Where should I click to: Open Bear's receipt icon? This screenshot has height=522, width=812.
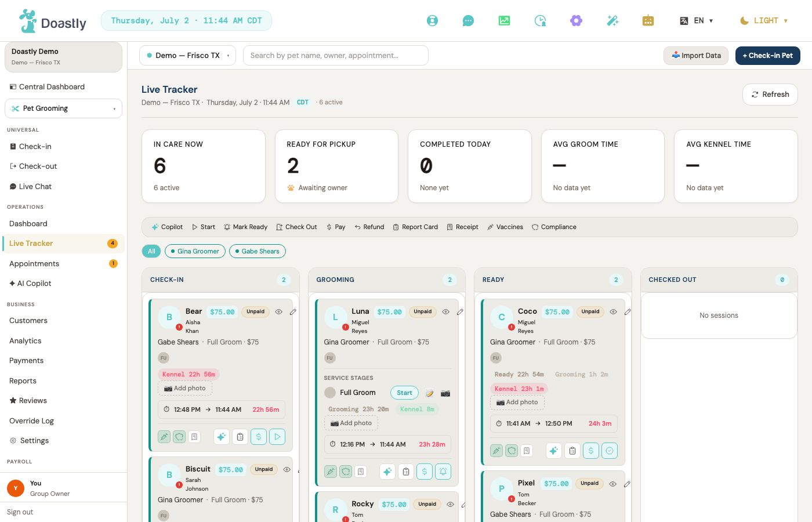194,437
